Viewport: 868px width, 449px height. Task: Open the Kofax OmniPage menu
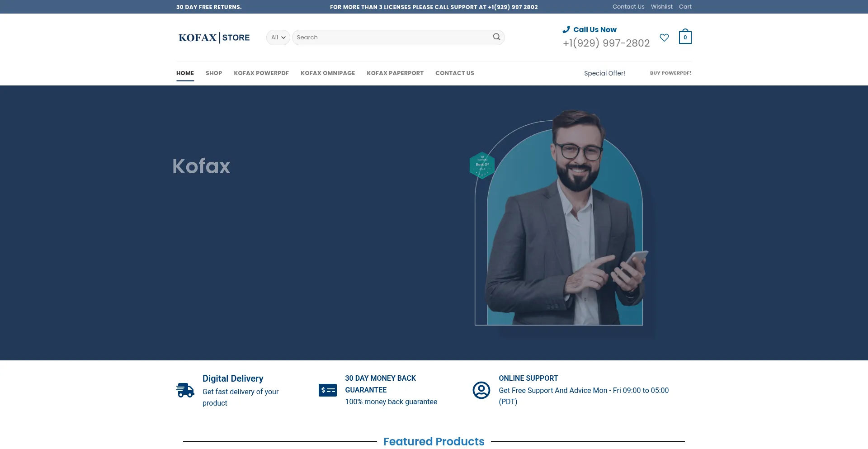pos(327,73)
